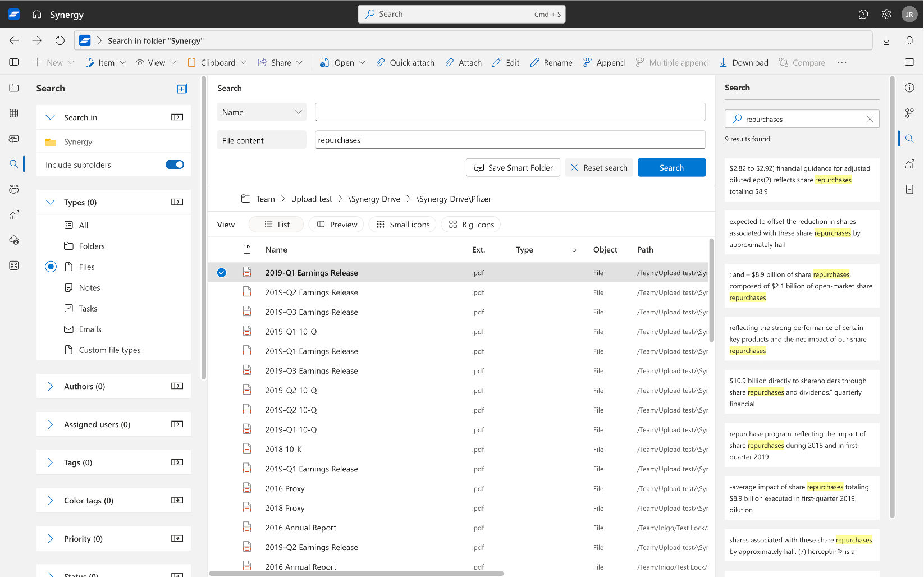Click Rename in the toolbar
This screenshot has width=924, height=577.
click(x=551, y=62)
